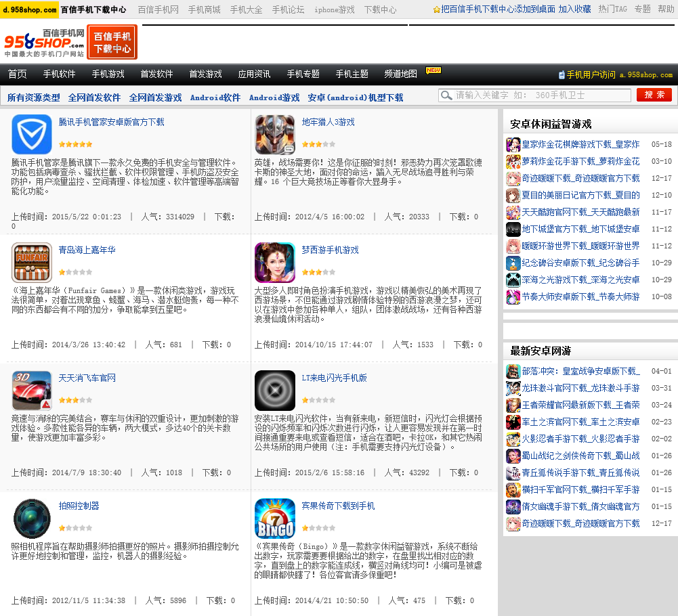Open 天天酷跑官网下载 sidebar link
The image size is (678, 616).
(x=580, y=212)
